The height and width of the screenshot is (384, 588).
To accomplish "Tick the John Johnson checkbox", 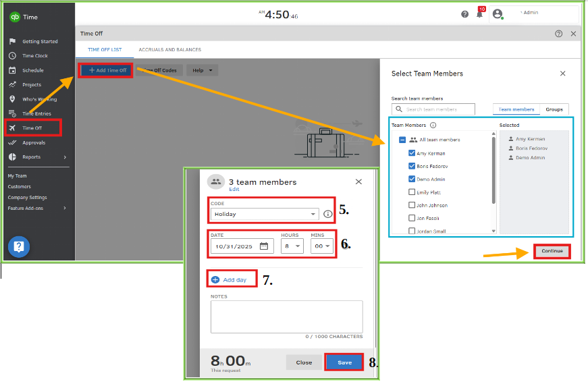I will coord(412,205).
